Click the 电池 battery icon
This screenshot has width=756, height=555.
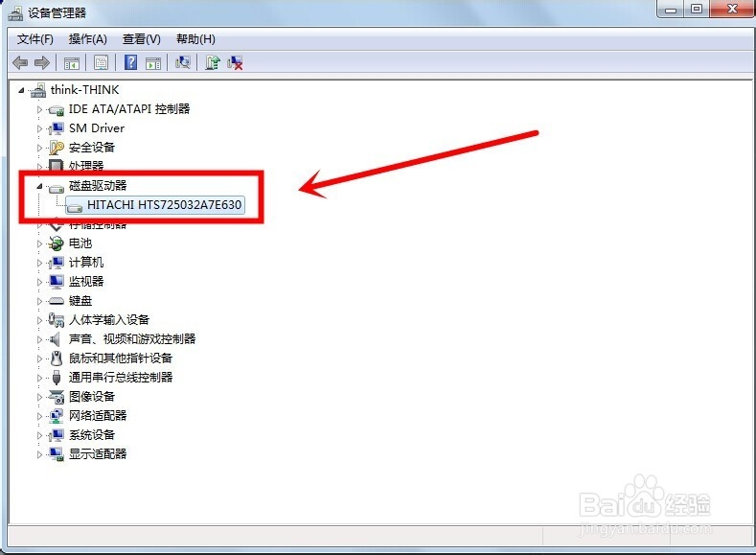(57, 243)
